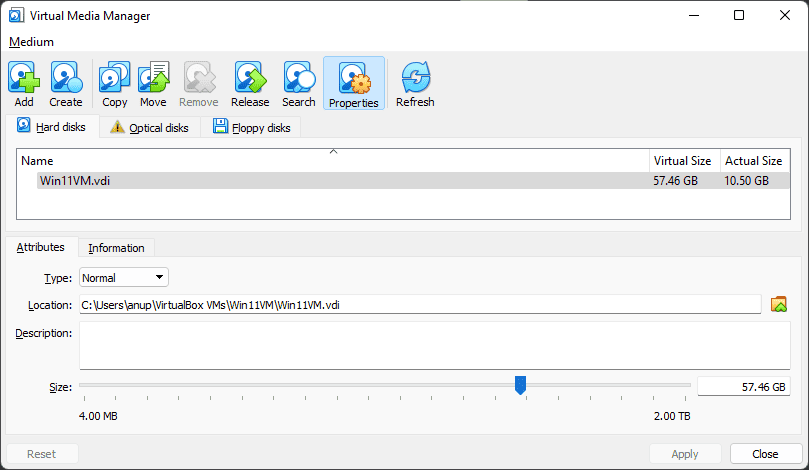The image size is (809, 470).
Task: Click the Location path input field
Action: coord(420,304)
